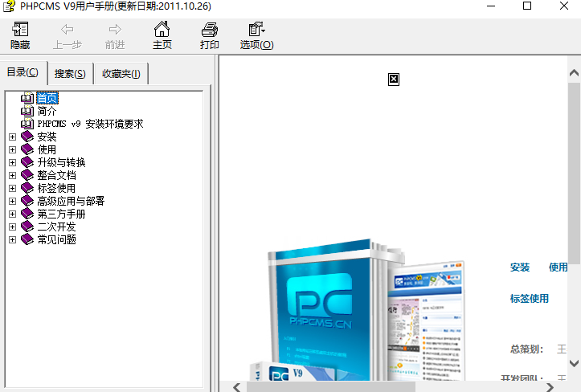581x392 pixels.
Task: Expand the 常见问题 tree node
Action: pos(12,239)
